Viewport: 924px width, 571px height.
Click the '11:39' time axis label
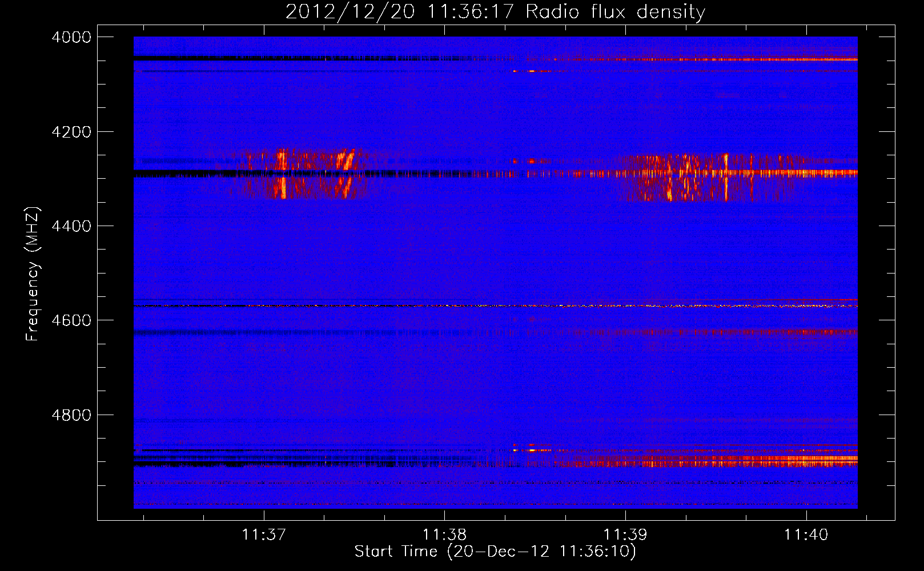pyautogui.click(x=625, y=535)
